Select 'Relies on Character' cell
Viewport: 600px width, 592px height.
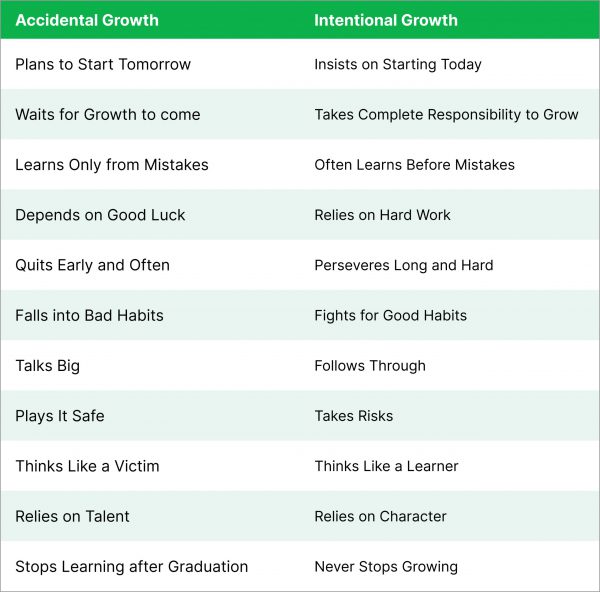[x=380, y=516]
